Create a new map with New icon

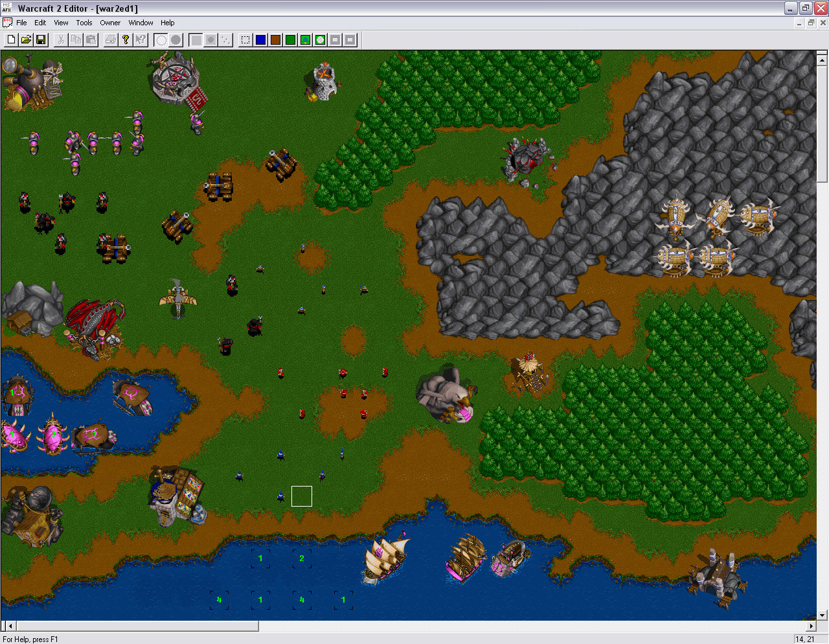(11, 40)
